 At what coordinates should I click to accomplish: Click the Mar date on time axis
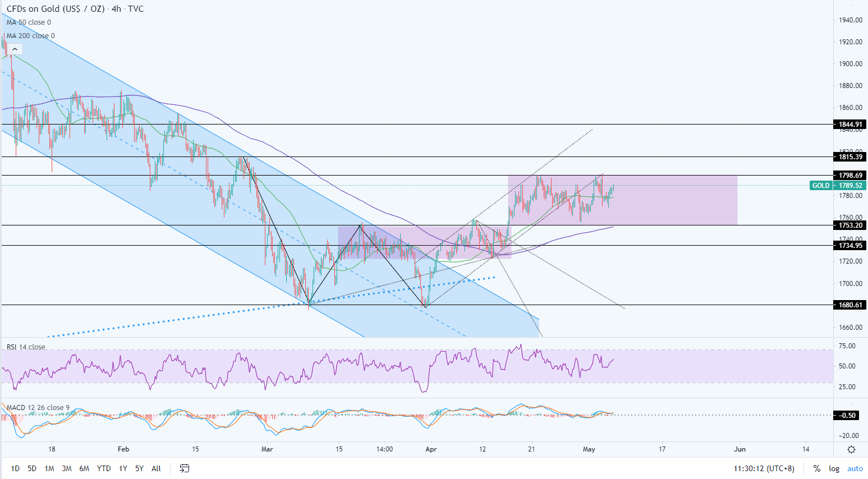[267, 449]
